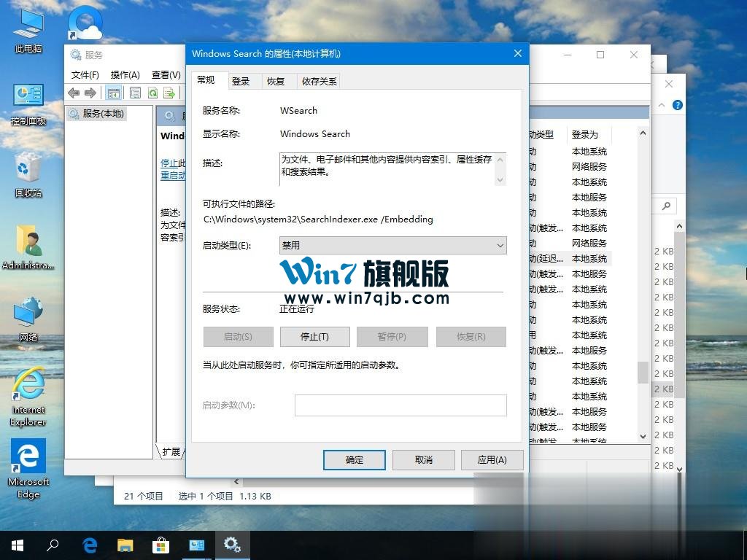Select the 扩展 tab at Services bottom
Viewport: 747px width, 560px height.
(171, 451)
